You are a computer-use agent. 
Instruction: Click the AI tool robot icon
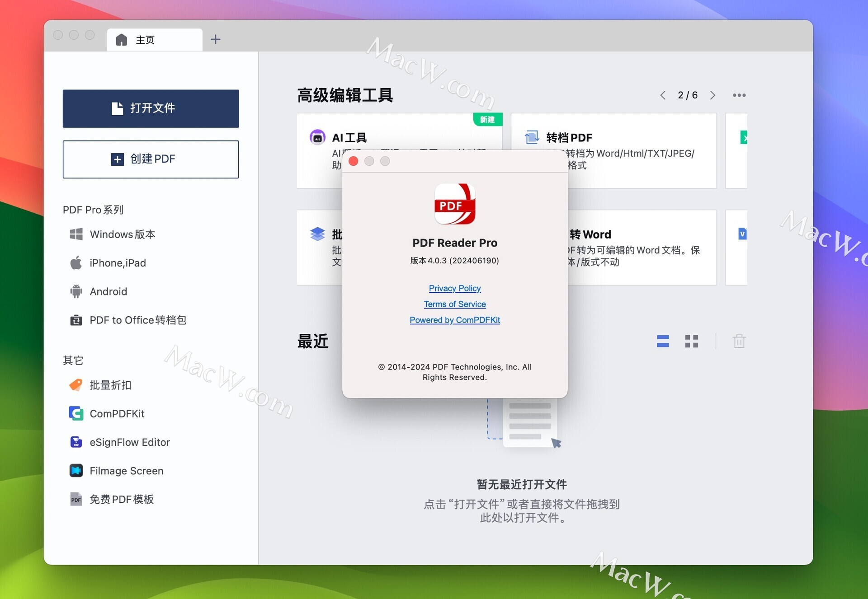317,137
